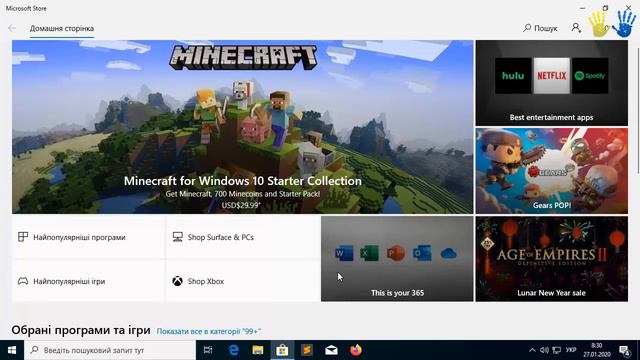Select the top apps grid icon
This screenshot has height=360, width=640.
tap(23, 237)
